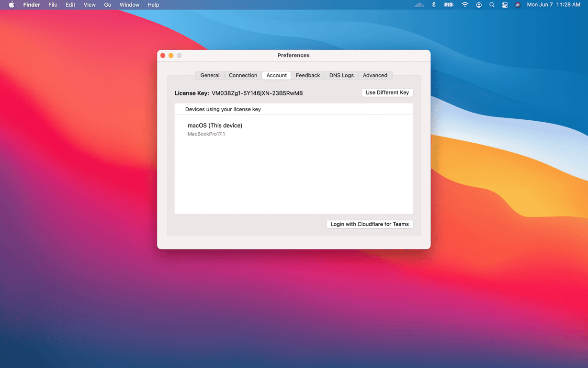Open the Edit menu

coord(70,5)
